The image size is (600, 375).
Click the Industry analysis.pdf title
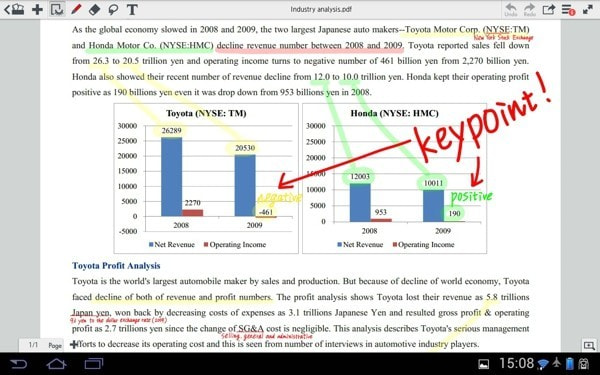(321, 9)
